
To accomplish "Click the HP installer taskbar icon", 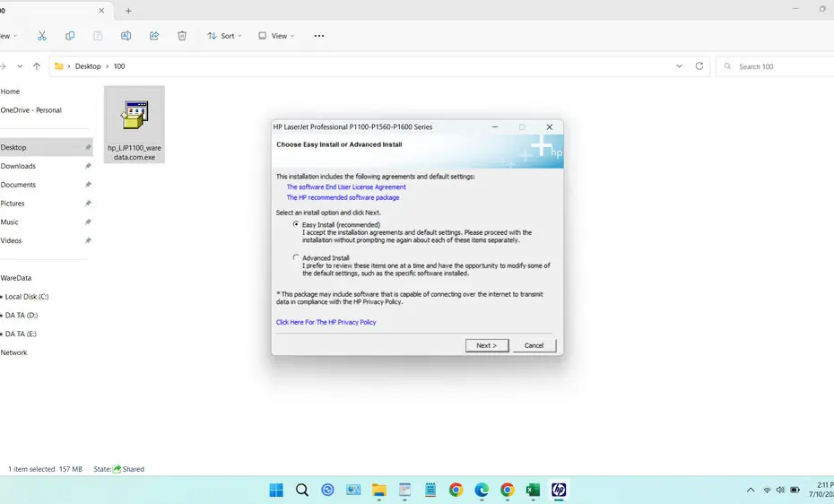I will pyautogui.click(x=559, y=490).
